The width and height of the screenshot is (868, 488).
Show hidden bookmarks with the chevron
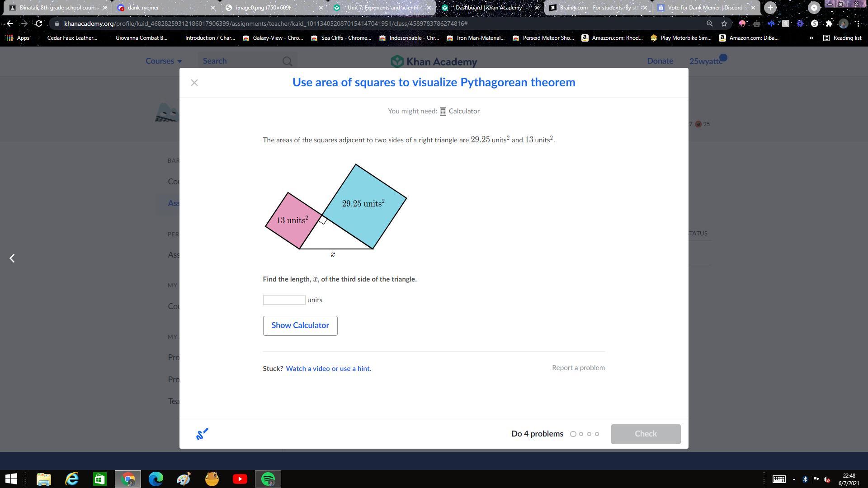(811, 38)
